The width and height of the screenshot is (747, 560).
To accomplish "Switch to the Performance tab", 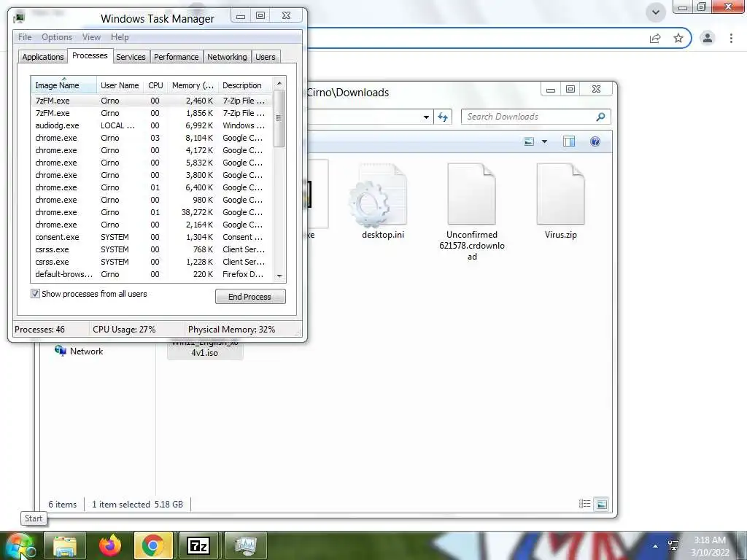I will tap(177, 57).
